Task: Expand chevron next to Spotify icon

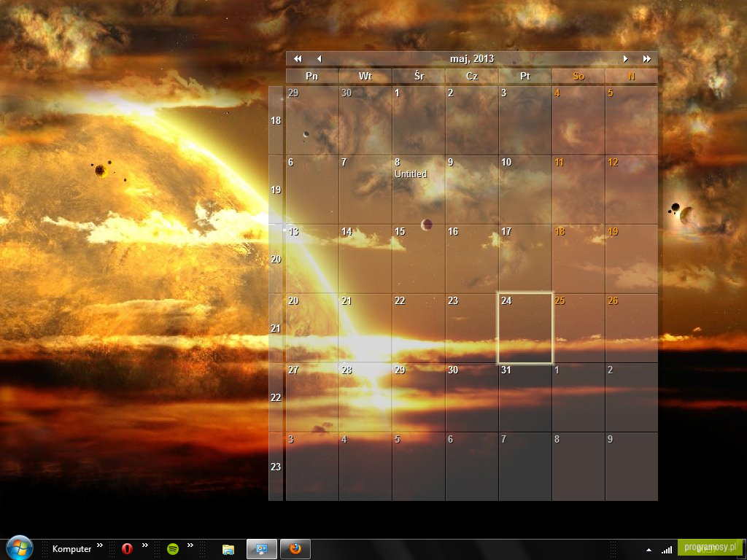Action: (x=190, y=545)
